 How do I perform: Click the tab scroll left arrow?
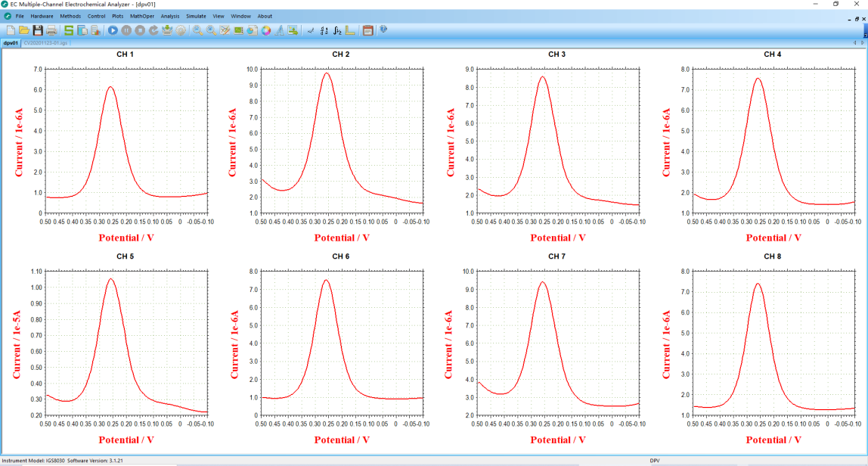[x=854, y=42]
